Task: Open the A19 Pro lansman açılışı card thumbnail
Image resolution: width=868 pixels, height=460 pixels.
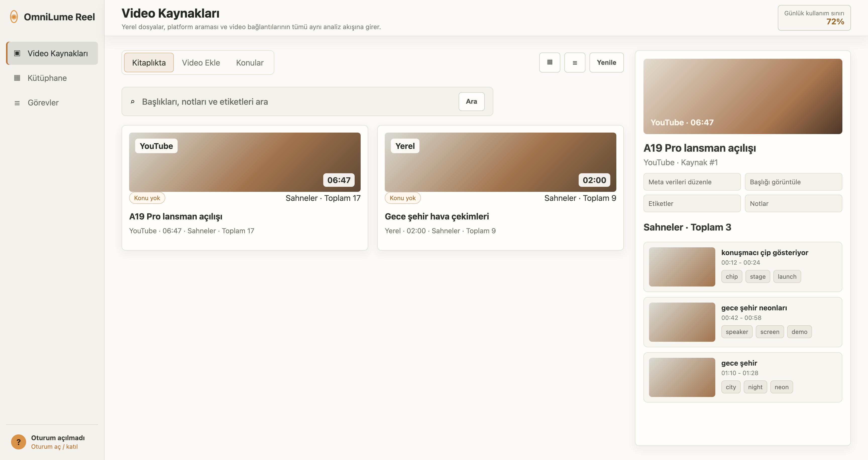Action: pyautogui.click(x=245, y=162)
